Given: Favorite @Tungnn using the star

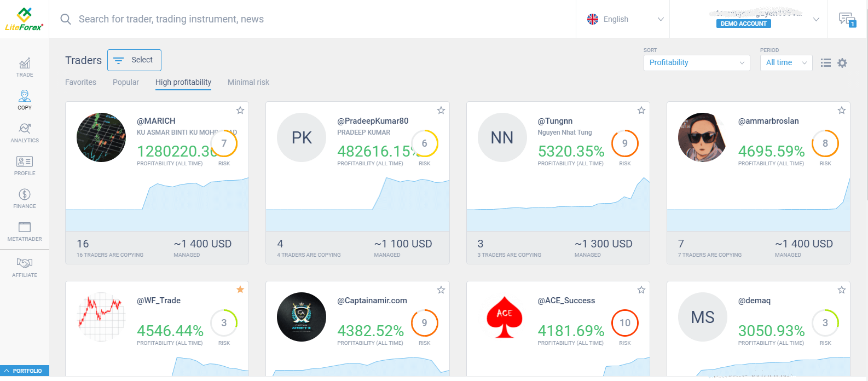Looking at the screenshot, I should point(641,111).
